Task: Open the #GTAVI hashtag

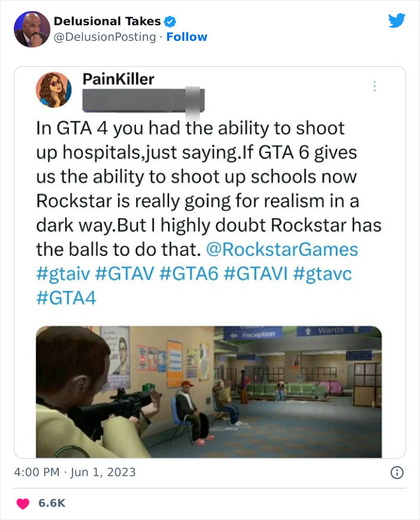Action: [256, 274]
